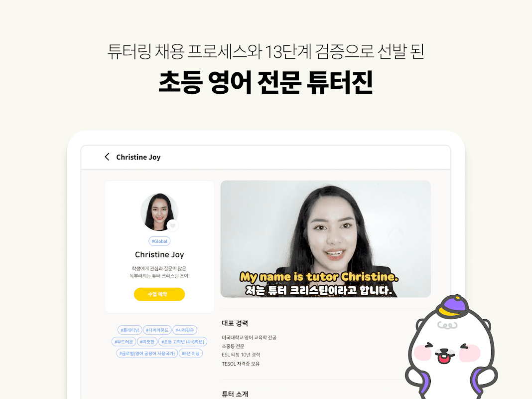Viewport: 532px width, 399px height.
Task: Tap the heart favorite icon on profile photo
Action: (173, 226)
